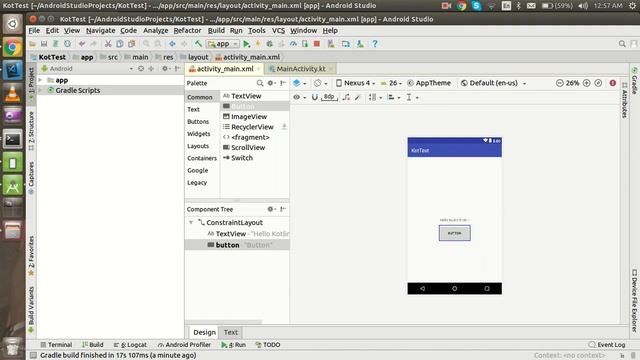Open the Nexus 4 device dropdown
The width and height of the screenshot is (640, 360).
tap(355, 83)
